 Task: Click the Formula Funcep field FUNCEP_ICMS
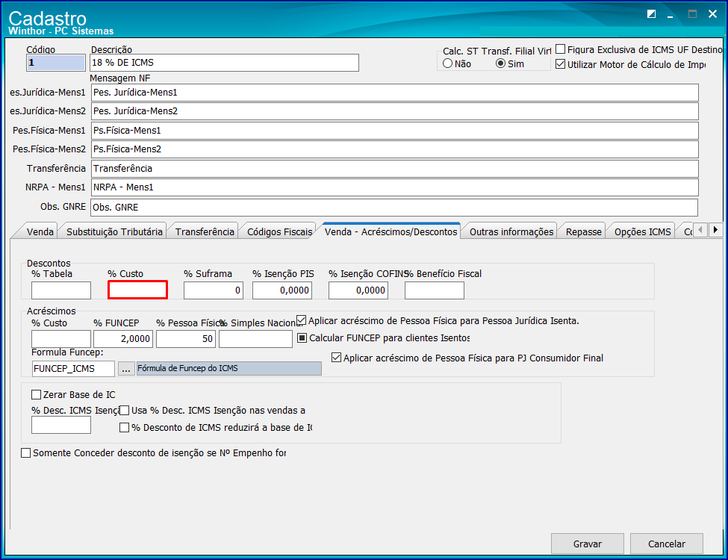click(x=73, y=369)
